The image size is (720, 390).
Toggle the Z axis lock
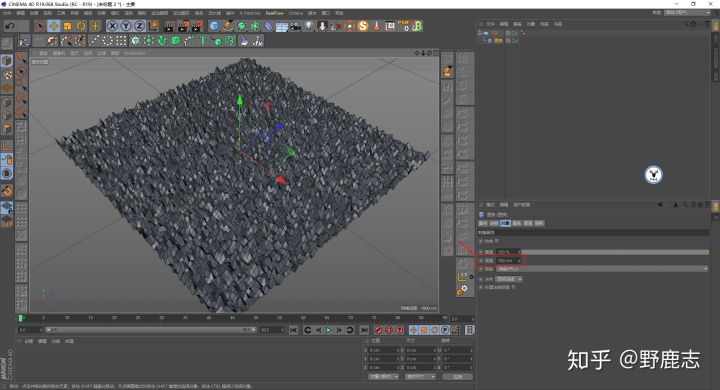tap(140, 26)
